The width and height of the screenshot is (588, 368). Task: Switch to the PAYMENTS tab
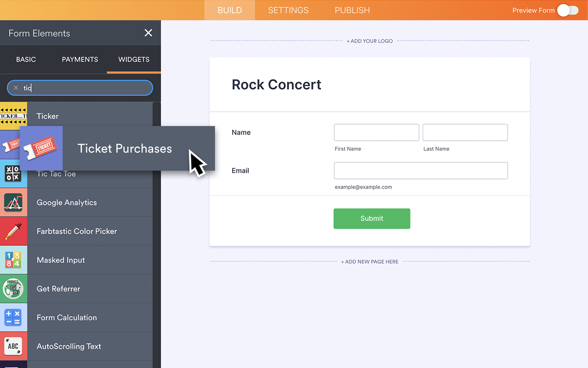click(x=79, y=59)
